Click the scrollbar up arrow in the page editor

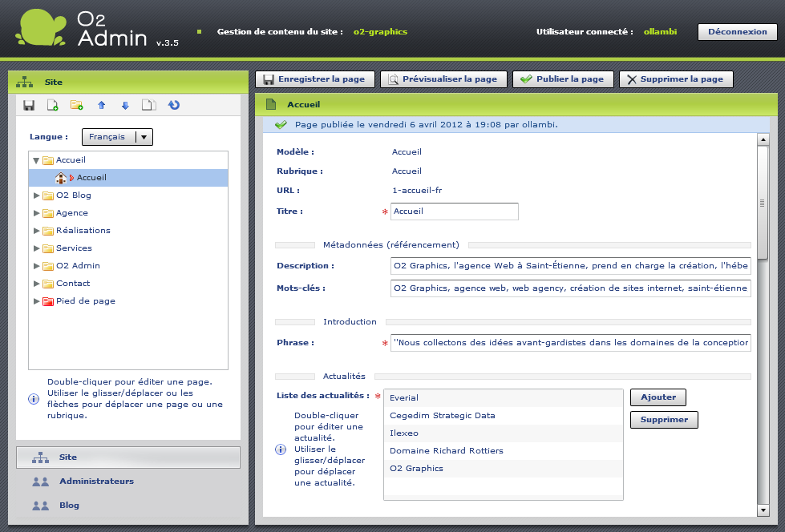(x=763, y=139)
